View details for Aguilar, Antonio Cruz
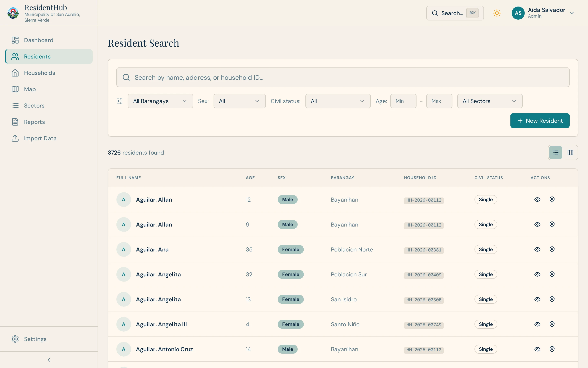 tap(537, 349)
